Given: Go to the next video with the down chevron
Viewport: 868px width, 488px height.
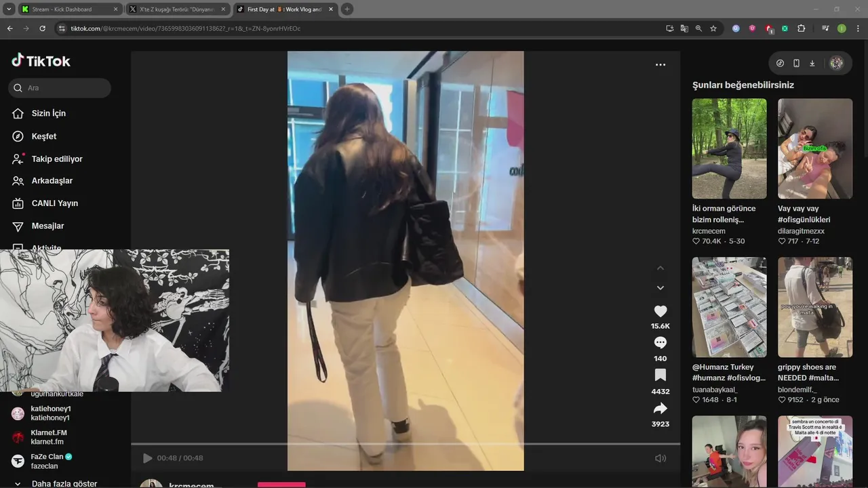Looking at the screenshot, I should click(660, 288).
